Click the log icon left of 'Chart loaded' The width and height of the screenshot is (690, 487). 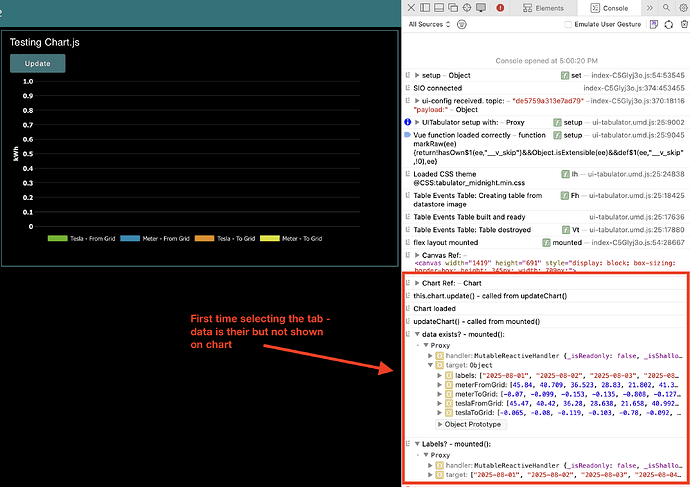pyautogui.click(x=408, y=308)
